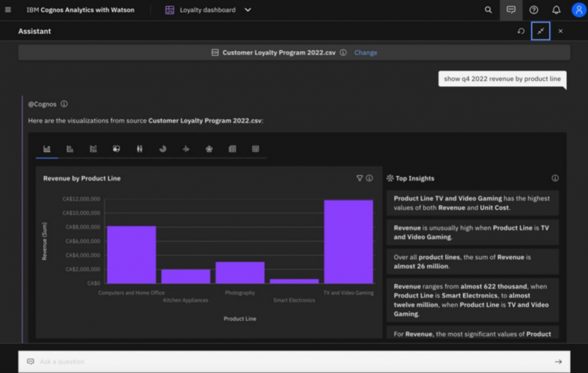Click the 'Product Line' axis title
Image resolution: width=588 pixels, height=373 pixels.
(x=240, y=318)
